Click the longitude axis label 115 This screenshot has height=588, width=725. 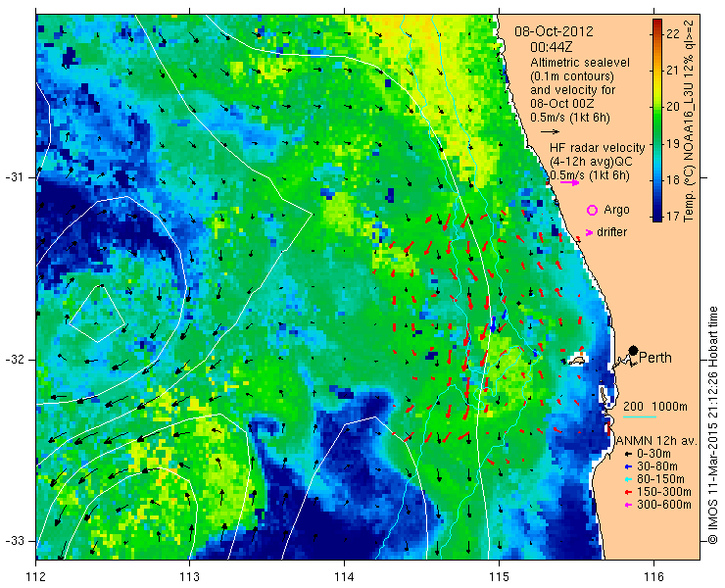click(499, 577)
